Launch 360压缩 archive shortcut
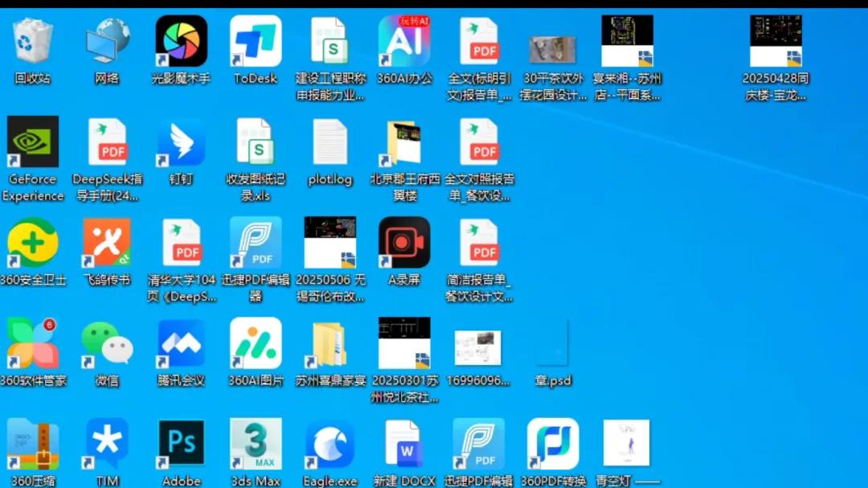Screen dimensions: 868x488 [x=33, y=444]
